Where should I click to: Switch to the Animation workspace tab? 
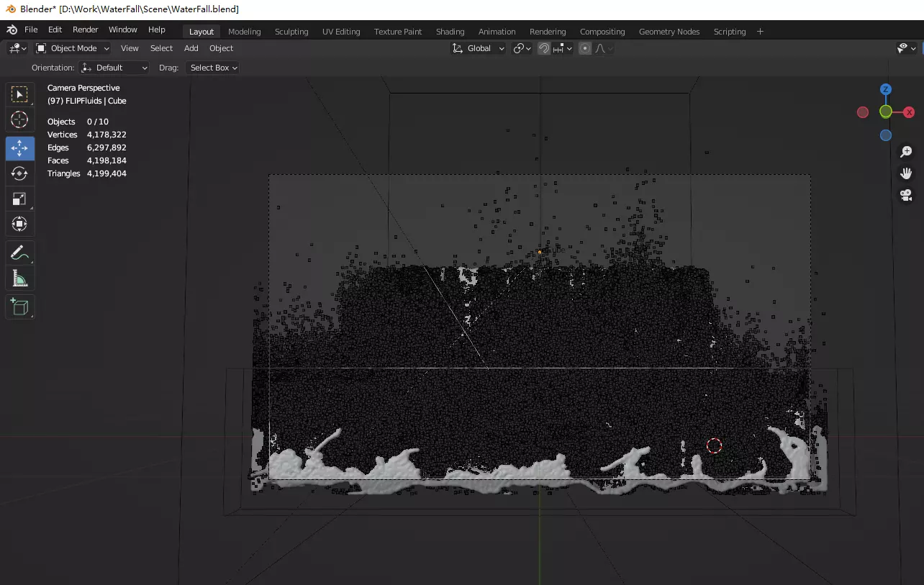point(497,32)
